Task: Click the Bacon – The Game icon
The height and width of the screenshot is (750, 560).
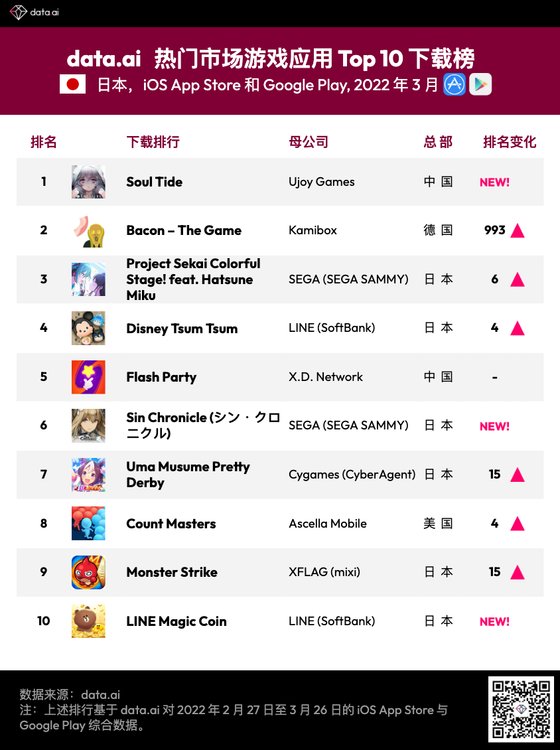Action: point(88,230)
